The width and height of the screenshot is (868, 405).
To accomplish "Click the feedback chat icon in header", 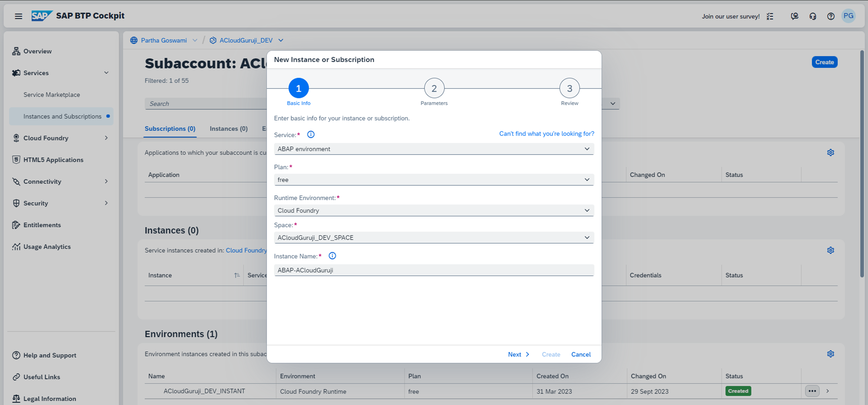I will pyautogui.click(x=794, y=16).
